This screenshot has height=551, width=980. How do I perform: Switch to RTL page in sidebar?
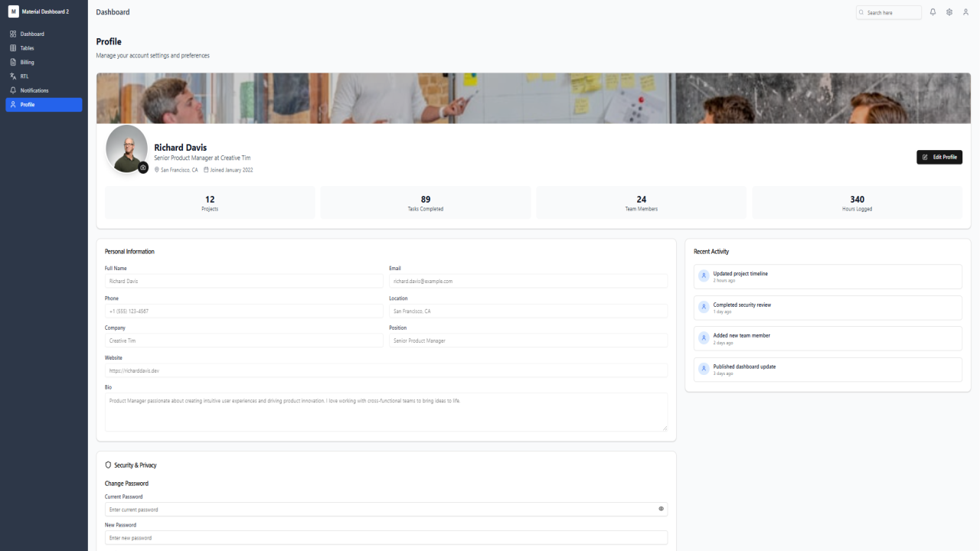[44, 77]
